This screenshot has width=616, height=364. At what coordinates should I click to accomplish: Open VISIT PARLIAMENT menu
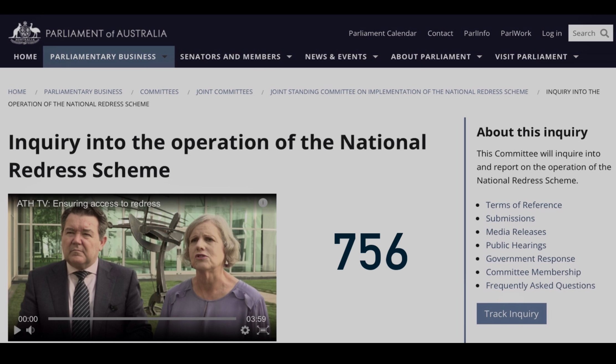(531, 56)
